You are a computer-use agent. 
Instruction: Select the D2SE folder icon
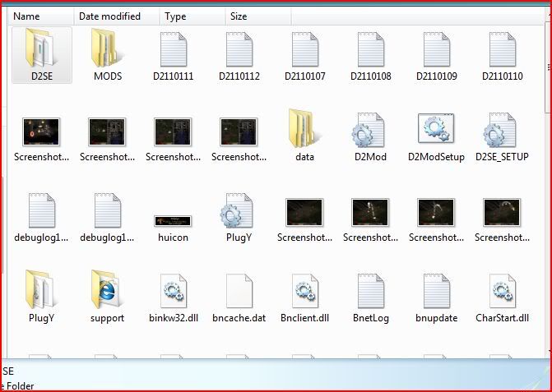pos(41,49)
